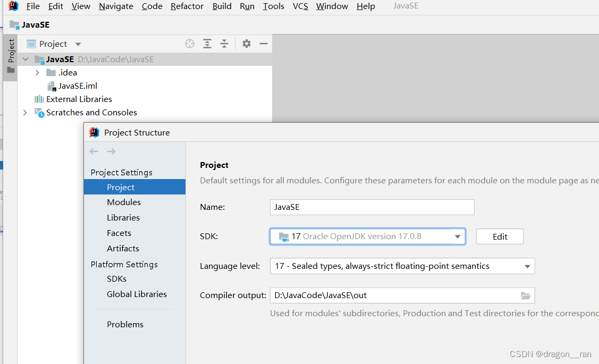This screenshot has height=364, width=599.
Task: Open the Navigate menu
Action: pos(116,6)
